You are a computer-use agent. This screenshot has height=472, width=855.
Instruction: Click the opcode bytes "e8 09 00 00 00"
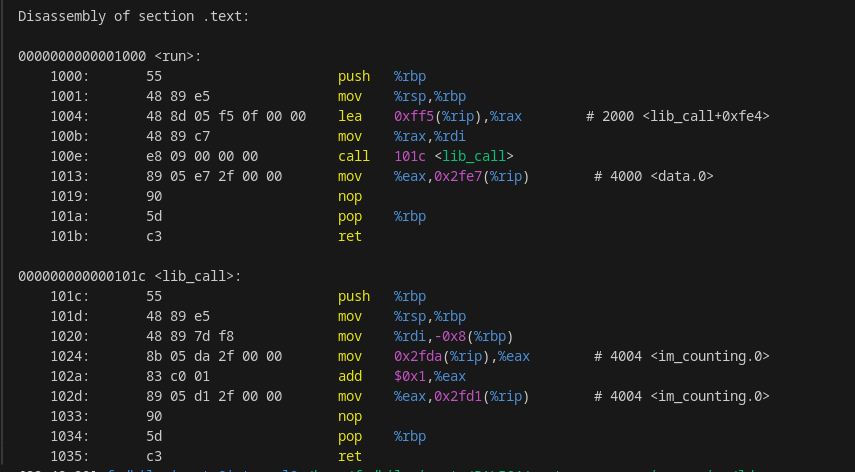[x=202, y=156]
